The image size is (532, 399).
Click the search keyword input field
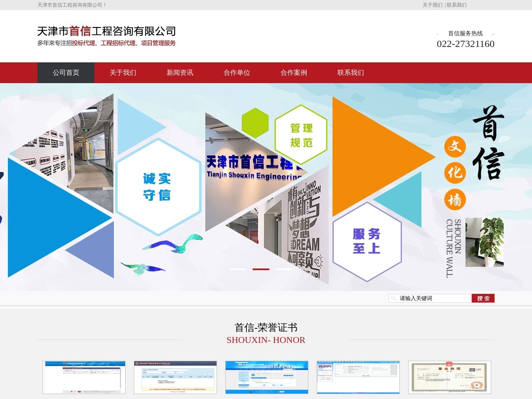point(430,298)
